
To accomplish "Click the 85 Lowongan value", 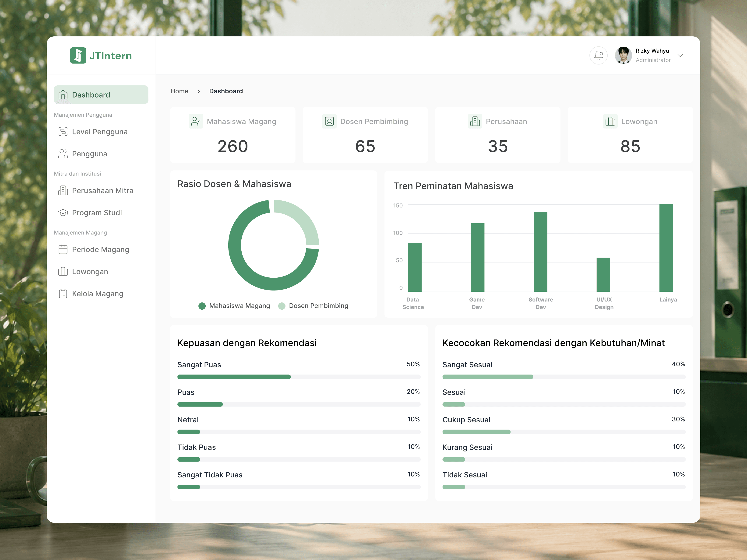I will (x=630, y=146).
